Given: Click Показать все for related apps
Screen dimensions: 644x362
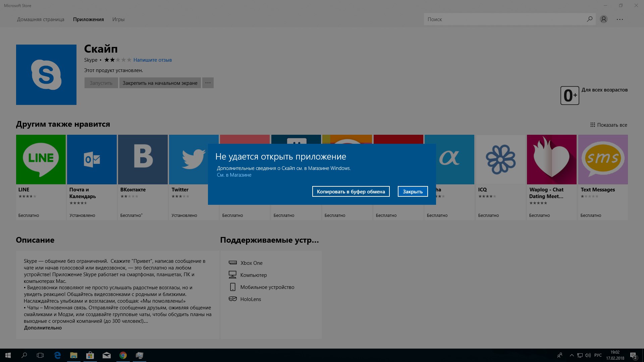Looking at the screenshot, I should 609,125.
